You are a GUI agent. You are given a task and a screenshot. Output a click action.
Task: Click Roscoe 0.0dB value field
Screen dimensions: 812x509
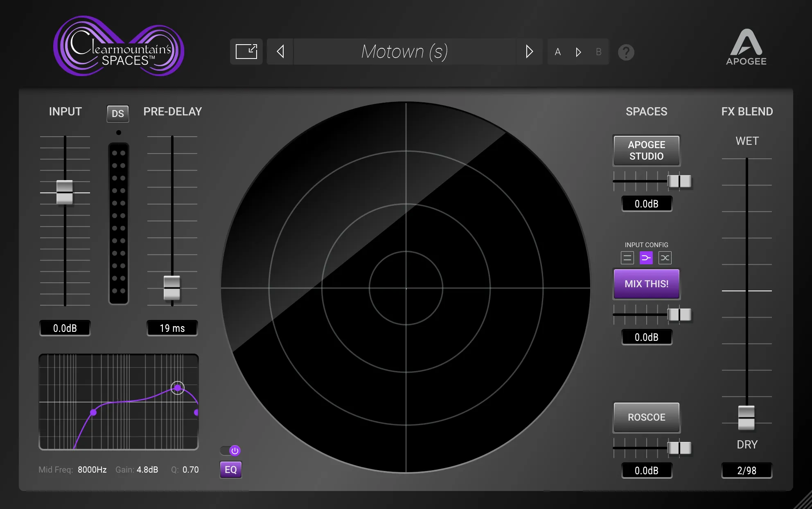click(647, 471)
